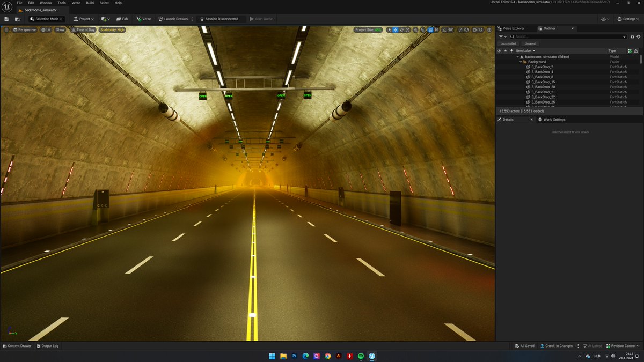Open the Perspective view mode dropdown
The height and width of the screenshot is (362, 644).
tap(25, 29)
